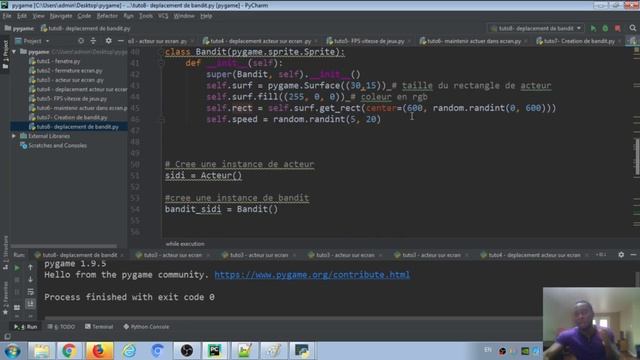Screen dimensions: 640x360
Task: Open Structure tool window on left stripe
Action: 5,252
